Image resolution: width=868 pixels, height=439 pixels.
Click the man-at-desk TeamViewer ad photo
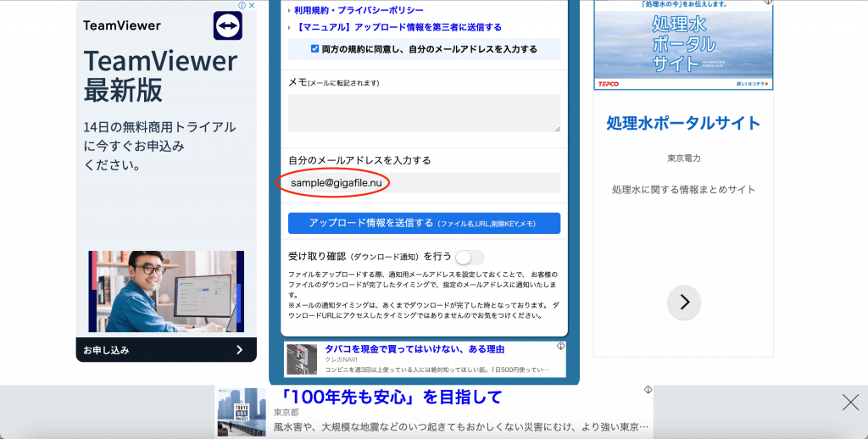click(x=166, y=292)
